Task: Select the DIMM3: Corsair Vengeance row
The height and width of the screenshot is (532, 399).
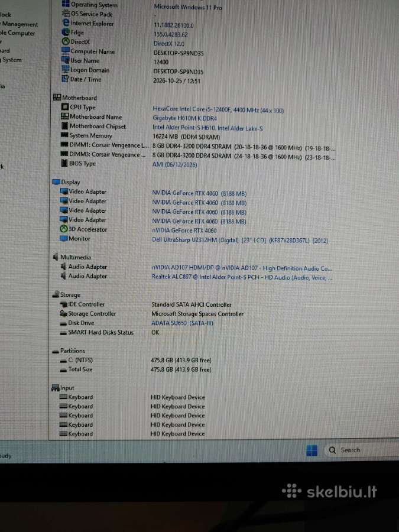Action: pyautogui.click(x=198, y=155)
